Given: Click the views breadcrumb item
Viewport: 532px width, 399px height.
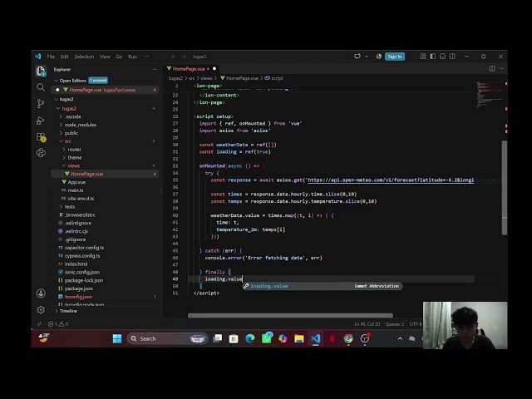Looking at the screenshot, I should (206, 78).
